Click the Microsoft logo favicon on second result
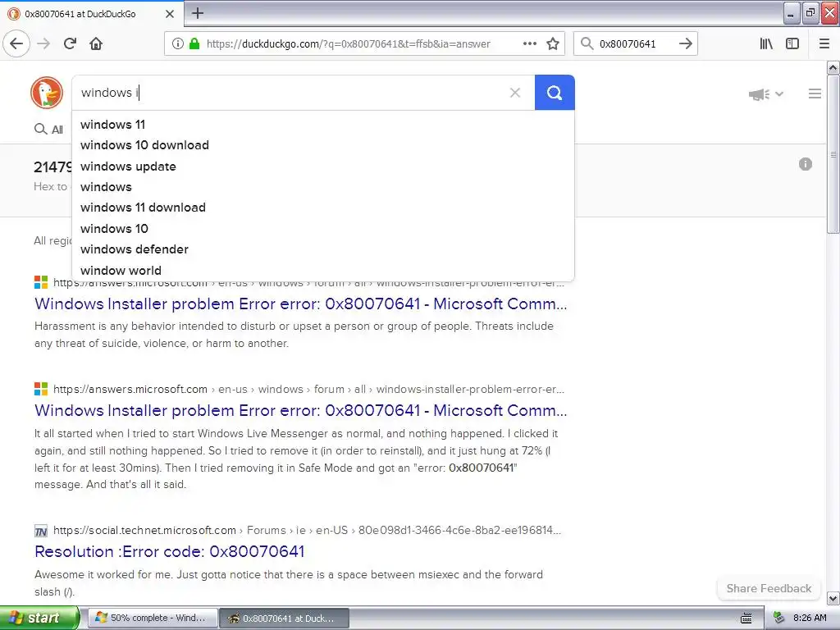This screenshot has height=630, width=840. 41,389
